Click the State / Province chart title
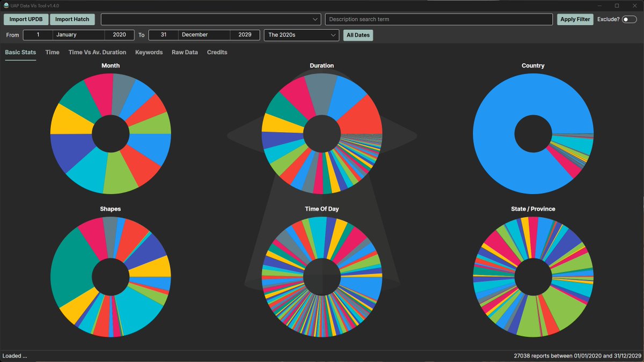This screenshot has height=362, width=644. pyautogui.click(x=533, y=209)
